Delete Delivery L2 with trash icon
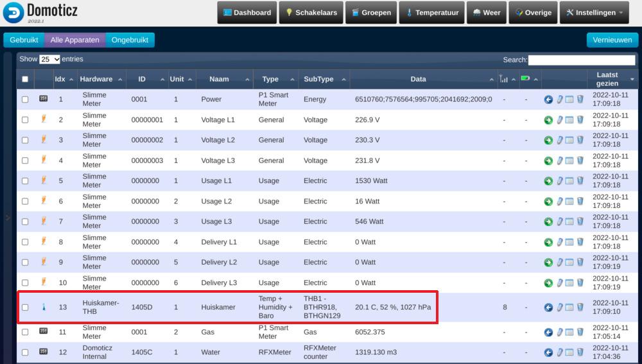The width and height of the screenshot is (642, 364). tap(580, 262)
